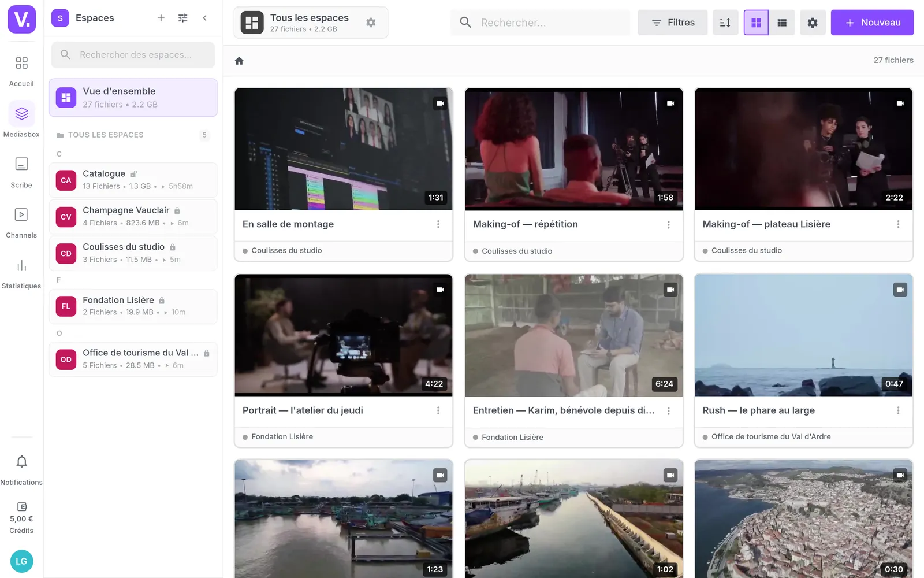The image size is (924, 578).
Task: Open the Catalogue space
Action: [133, 180]
